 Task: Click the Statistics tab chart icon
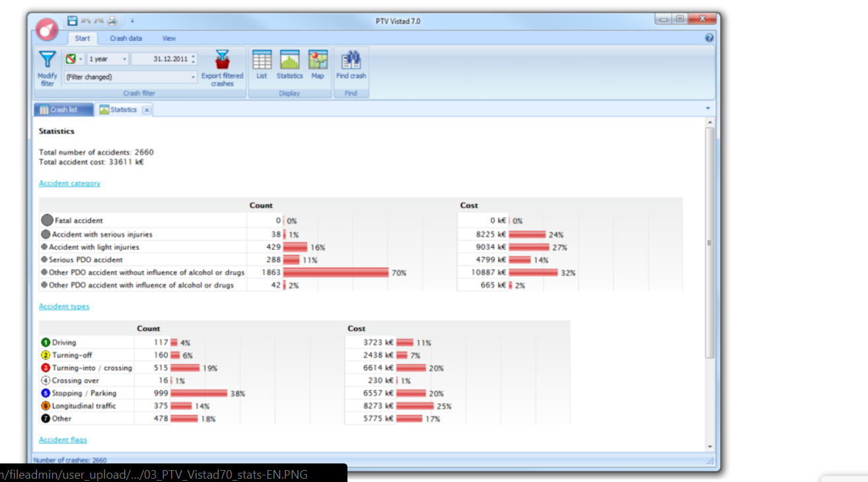tap(104, 110)
